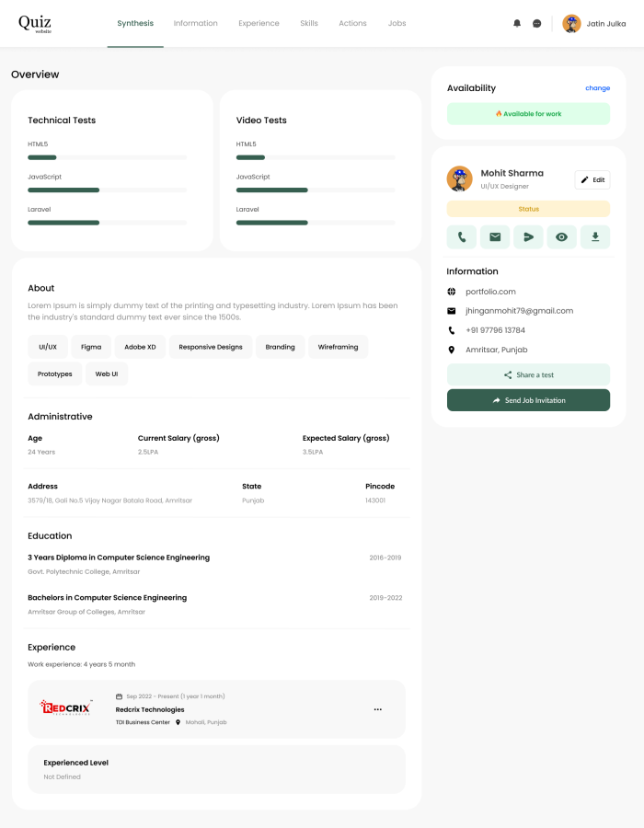The width and height of the screenshot is (644, 828).
Task: Click the HTML5 progress bar in Technical Tests
Action: pyautogui.click(x=107, y=157)
